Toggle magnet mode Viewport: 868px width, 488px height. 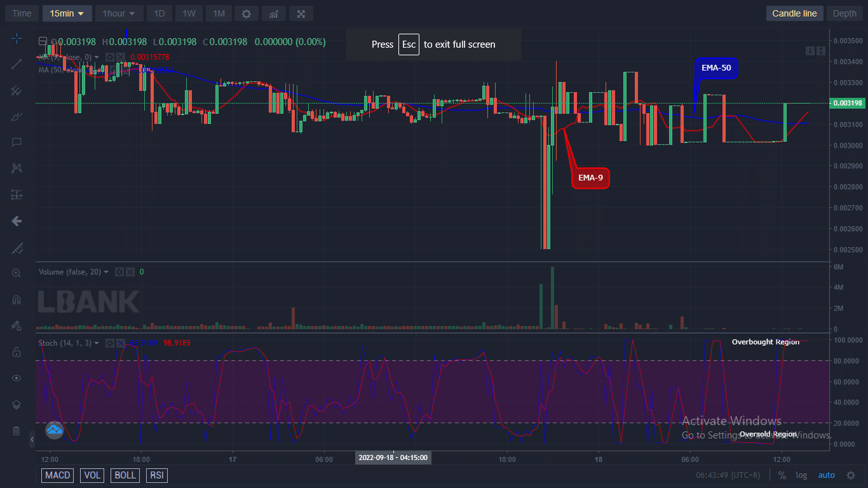17,299
